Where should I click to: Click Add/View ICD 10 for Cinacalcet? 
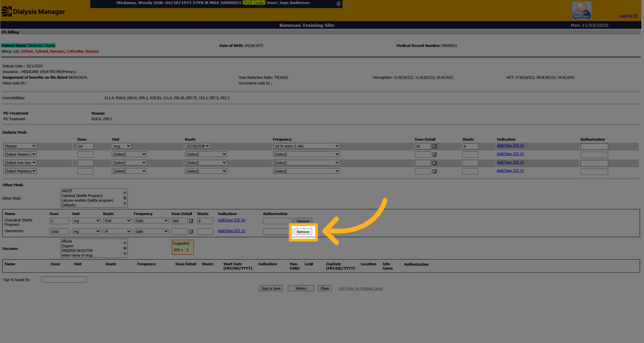pyautogui.click(x=231, y=220)
